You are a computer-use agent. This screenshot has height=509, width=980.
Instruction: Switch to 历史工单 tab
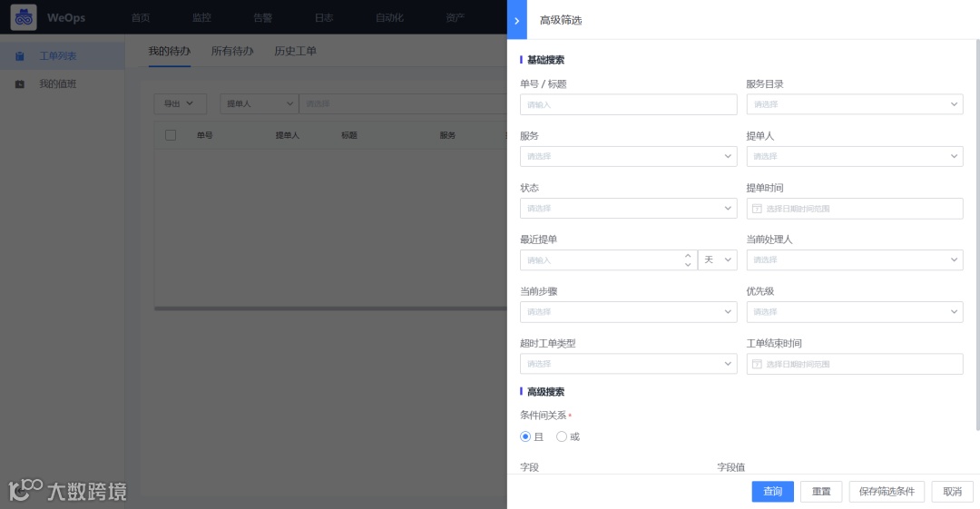296,52
